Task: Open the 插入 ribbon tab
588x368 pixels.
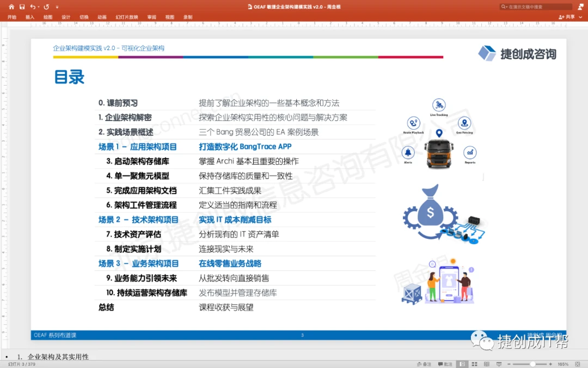Action: [x=30, y=17]
